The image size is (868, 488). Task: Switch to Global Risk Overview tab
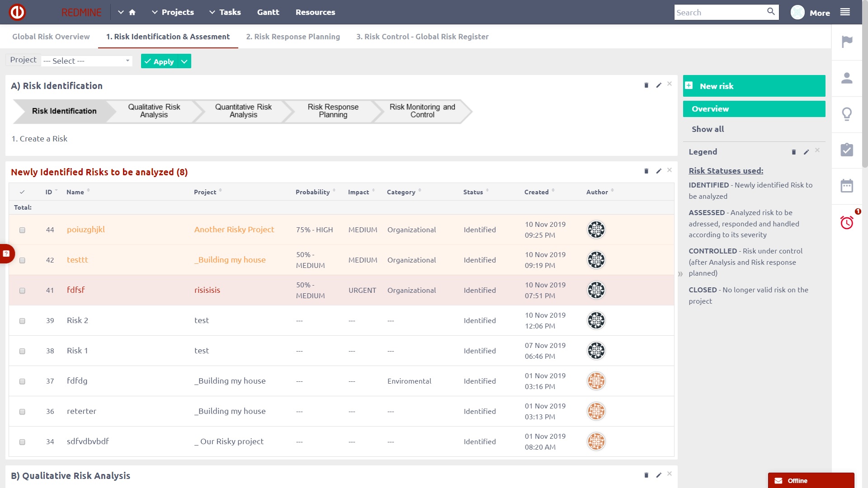[x=51, y=37]
